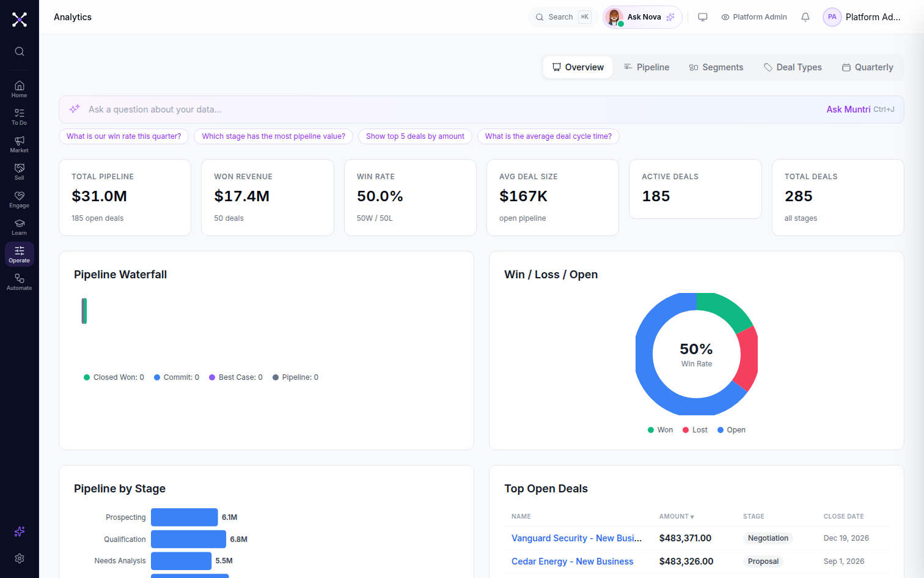The image size is (924, 578).
Task: Switch to the Overview tab
Action: click(577, 67)
